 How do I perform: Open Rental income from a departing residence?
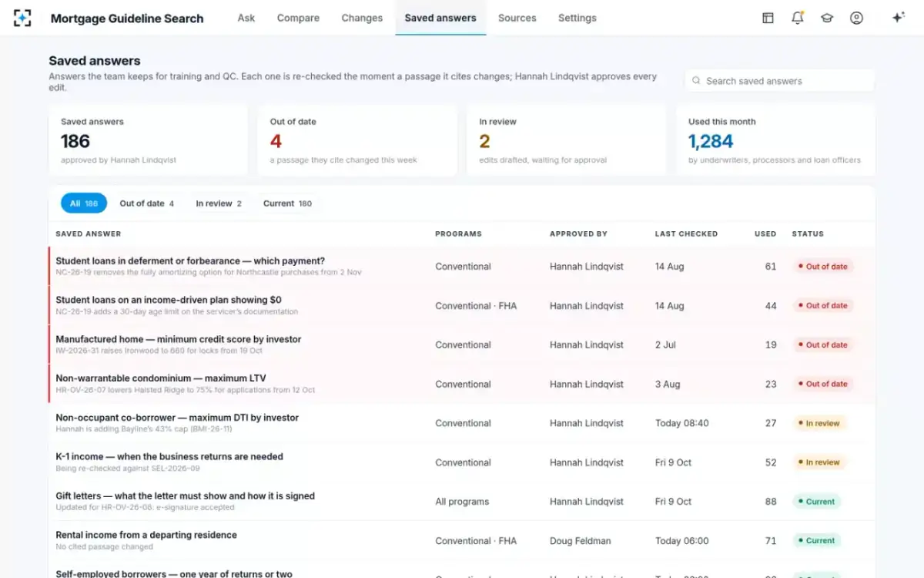pos(462,540)
